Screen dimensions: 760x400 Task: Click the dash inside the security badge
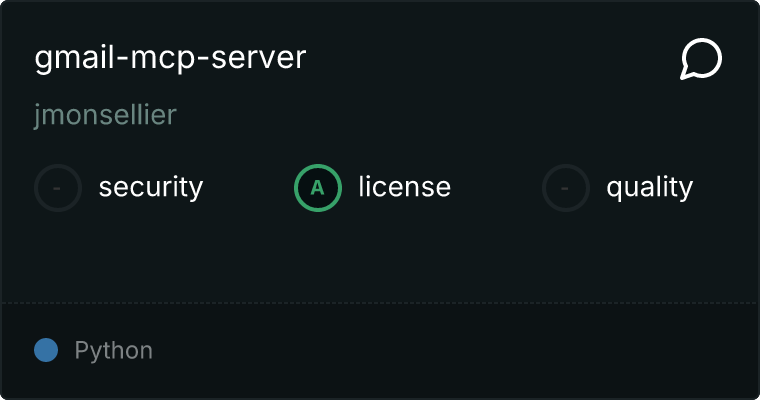coord(58,187)
